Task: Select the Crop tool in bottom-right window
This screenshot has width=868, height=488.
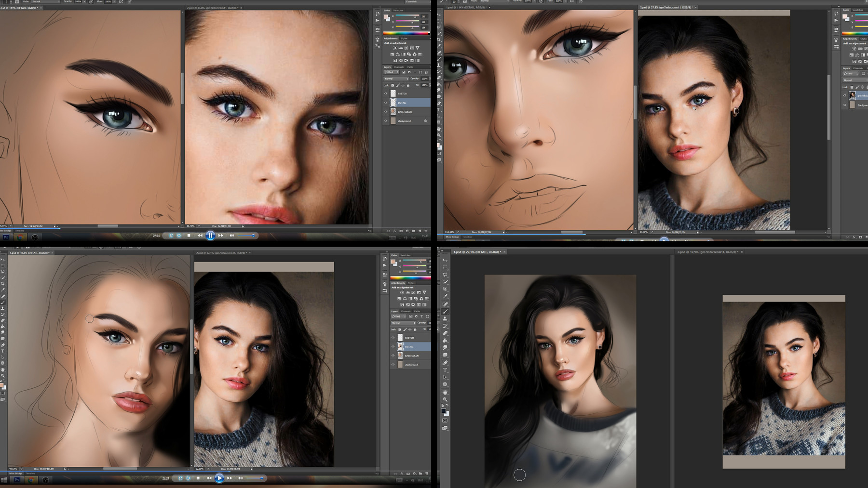Action: pyautogui.click(x=445, y=289)
